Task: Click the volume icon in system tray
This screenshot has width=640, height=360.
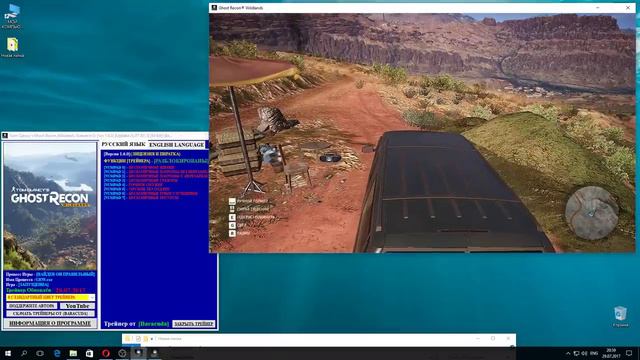Action: point(584,353)
